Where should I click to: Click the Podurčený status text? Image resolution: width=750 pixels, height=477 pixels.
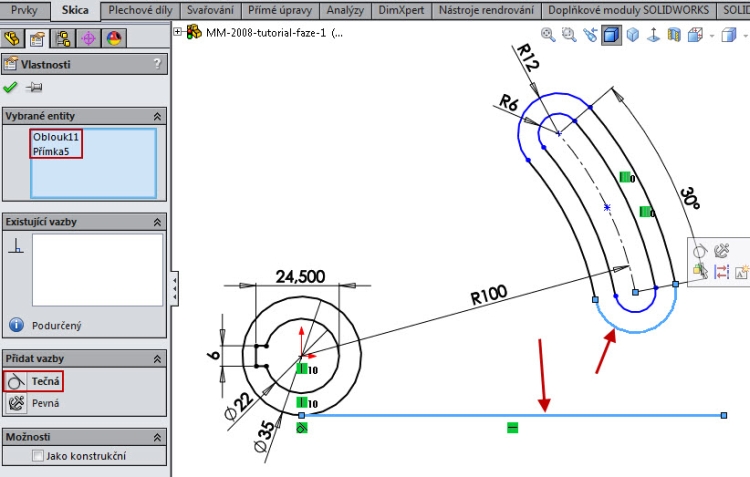[56, 326]
